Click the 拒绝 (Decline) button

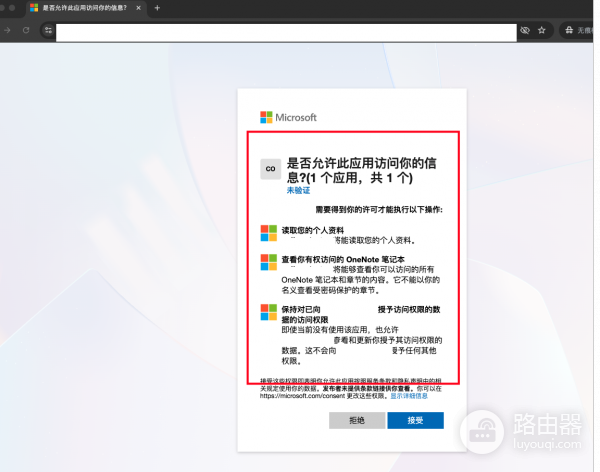(x=357, y=420)
